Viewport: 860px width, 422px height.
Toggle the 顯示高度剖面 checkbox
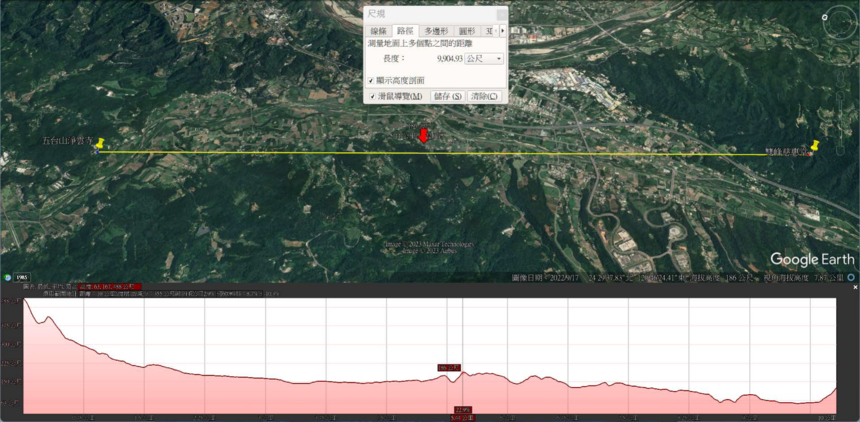(x=371, y=81)
